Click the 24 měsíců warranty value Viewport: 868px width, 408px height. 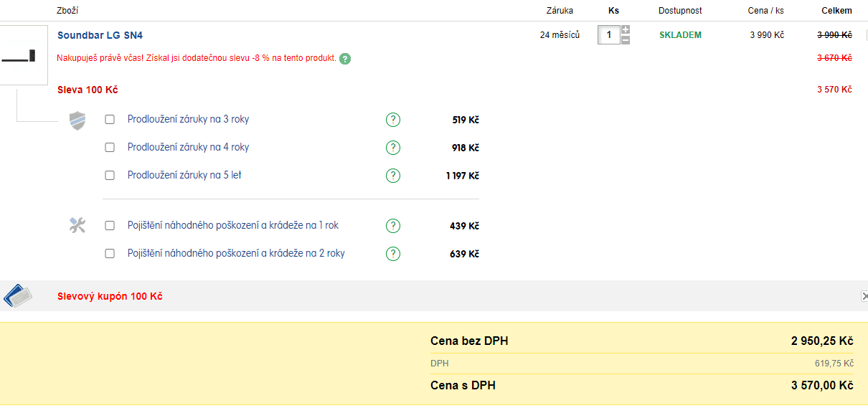click(x=560, y=35)
